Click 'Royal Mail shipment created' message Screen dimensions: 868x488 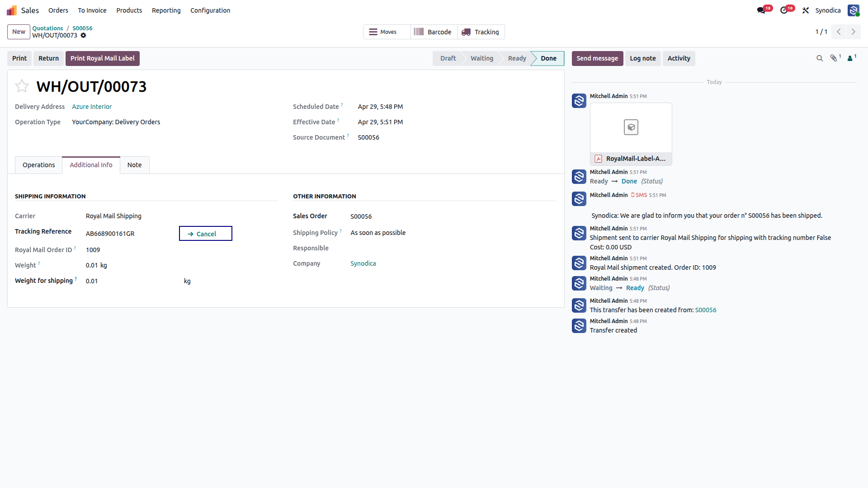pyautogui.click(x=652, y=267)
